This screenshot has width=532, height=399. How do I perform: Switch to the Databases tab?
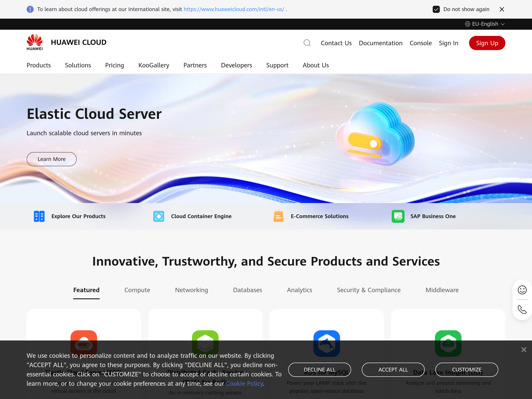(x=247, y=290)
